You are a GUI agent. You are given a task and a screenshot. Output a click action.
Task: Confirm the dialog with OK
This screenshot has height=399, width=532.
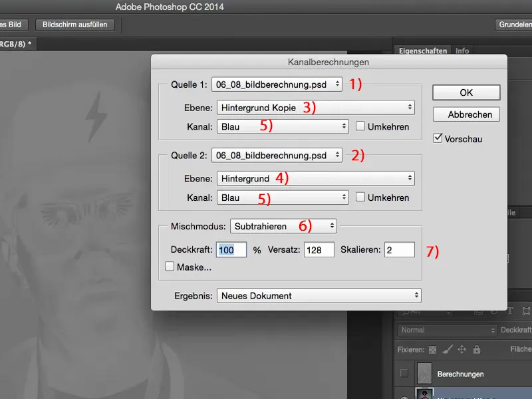click(x=466, y=92)
